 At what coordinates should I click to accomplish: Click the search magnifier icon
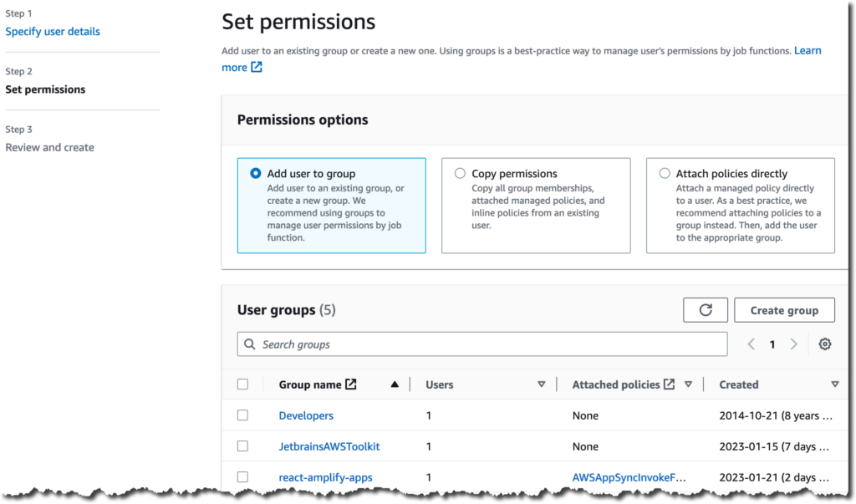point(249,344)
